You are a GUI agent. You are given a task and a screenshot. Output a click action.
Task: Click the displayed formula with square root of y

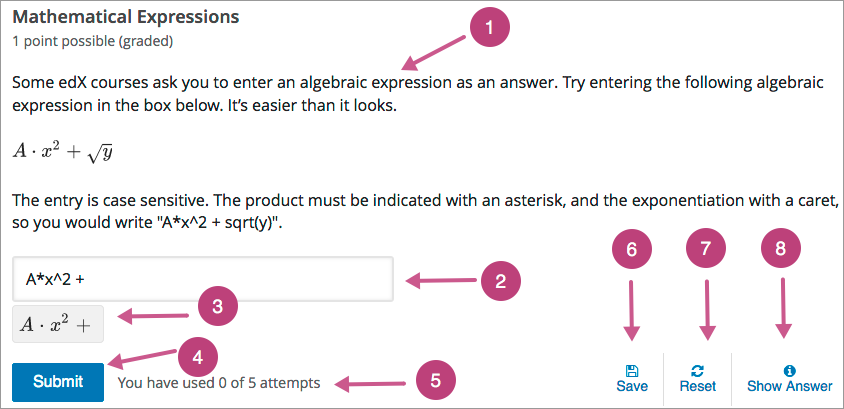[65, 151]
